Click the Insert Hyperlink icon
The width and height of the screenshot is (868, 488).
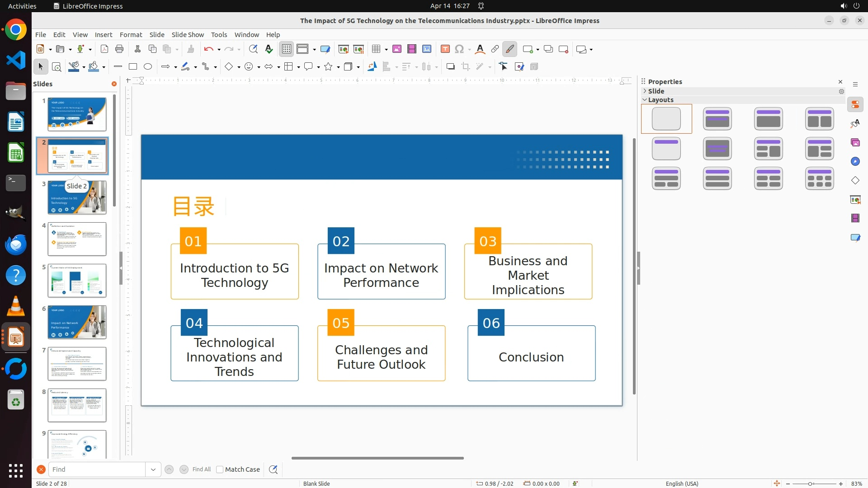[495, 49]
